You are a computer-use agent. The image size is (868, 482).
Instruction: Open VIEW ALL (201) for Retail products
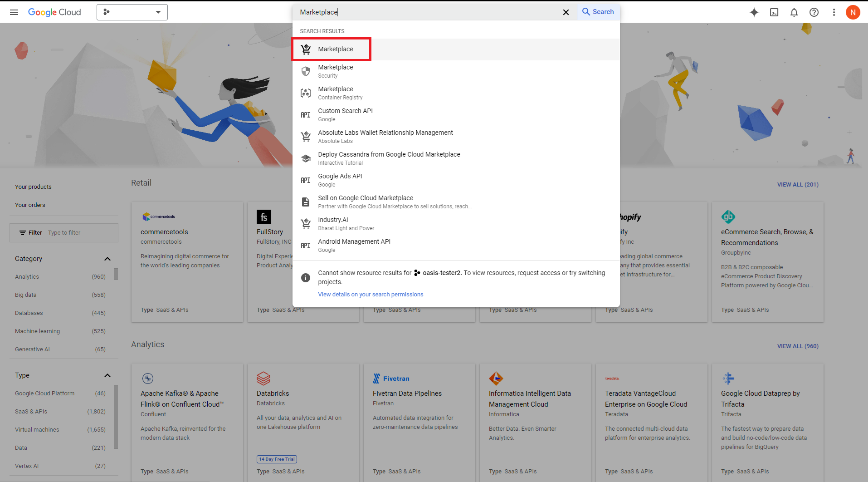(797, 185)
